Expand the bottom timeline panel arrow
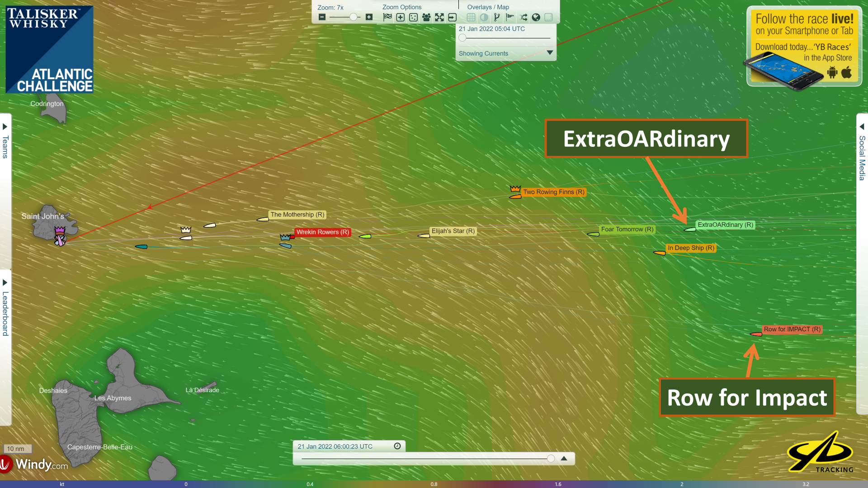This screenshot has width=868, height=488. tap(564, 458)
